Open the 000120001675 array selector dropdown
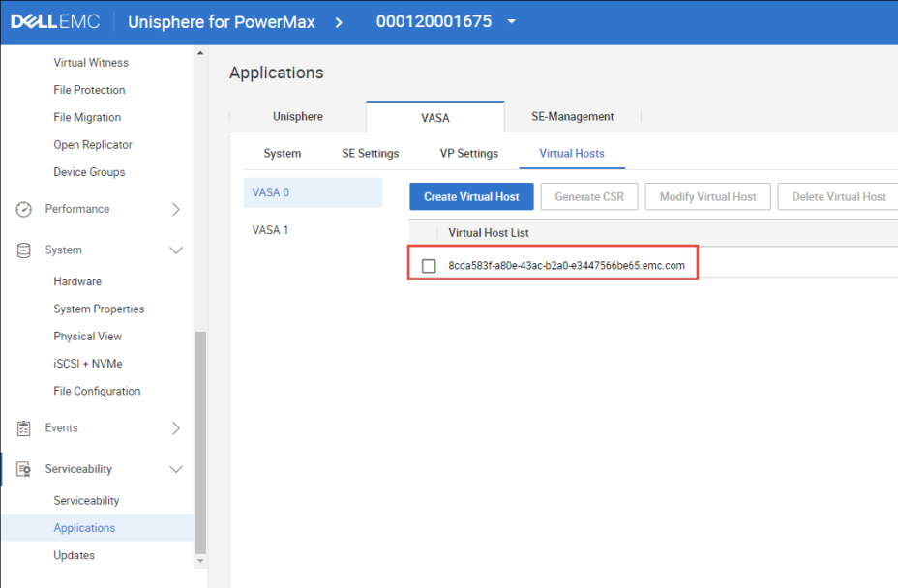The width and height of the screenshot is (898, 588). click(x=510, y=20)
